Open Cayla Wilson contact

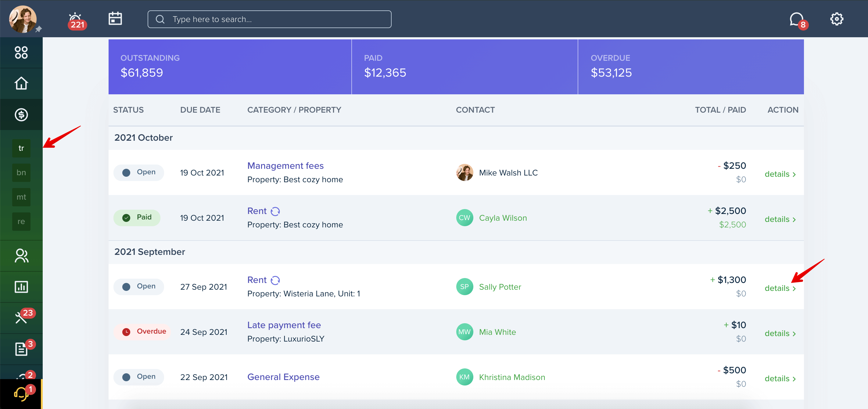point(503,218)
